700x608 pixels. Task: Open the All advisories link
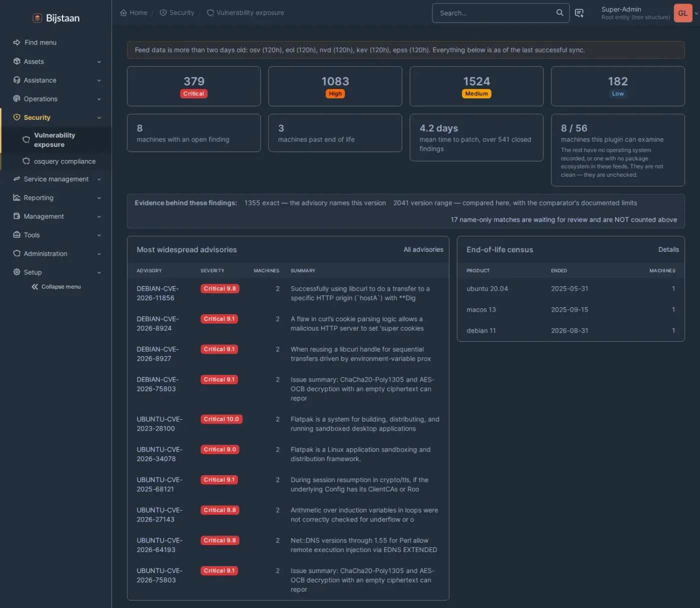(423, 249)
